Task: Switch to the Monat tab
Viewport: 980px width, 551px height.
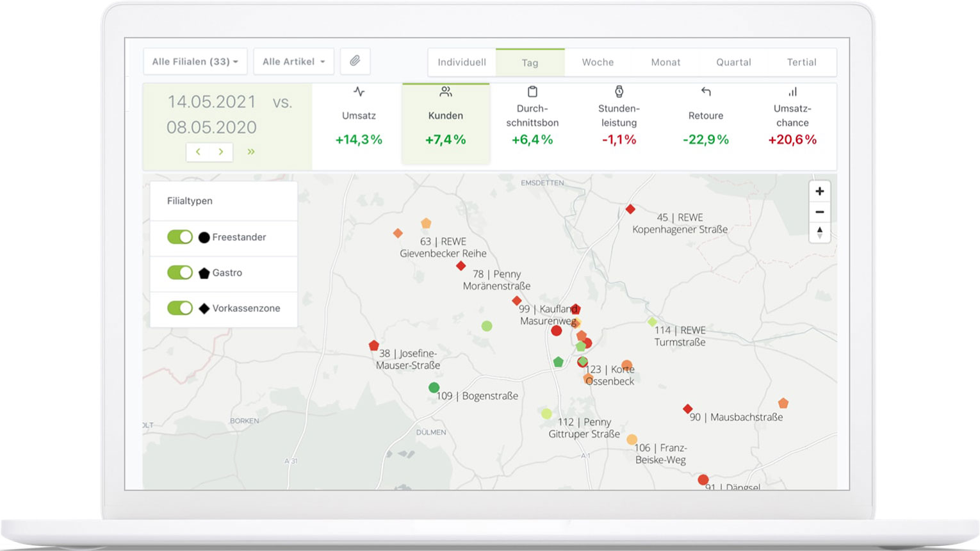Action: tap(666, 62)
